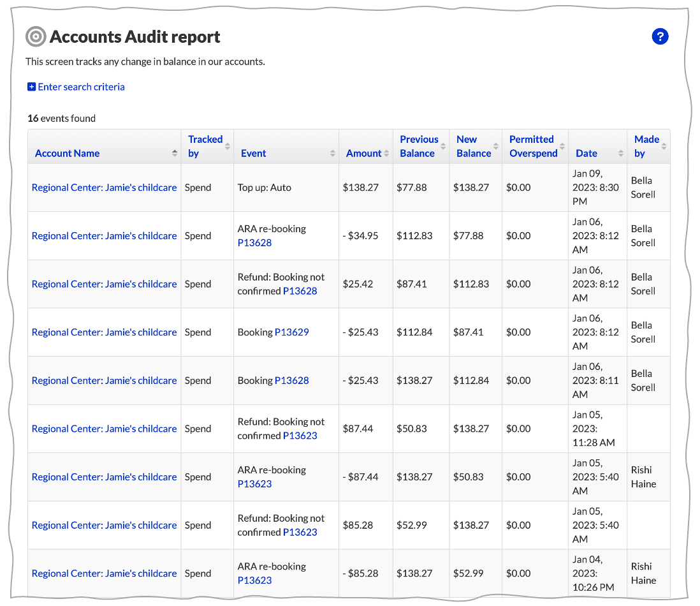Click the plus icon next to Enter search criteria
The height and width of the screenshot is (606, 700).
pyautogui.click(x=31, y=87)
